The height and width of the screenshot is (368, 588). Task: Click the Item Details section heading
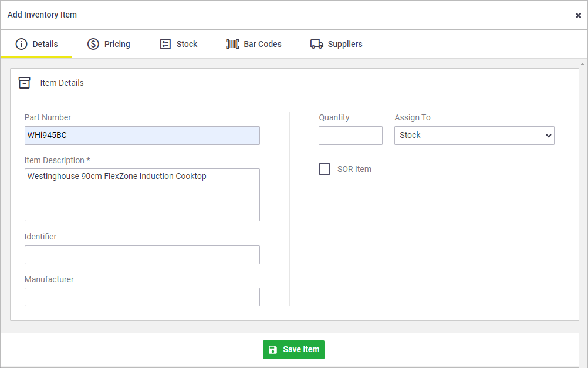[62, 83]
